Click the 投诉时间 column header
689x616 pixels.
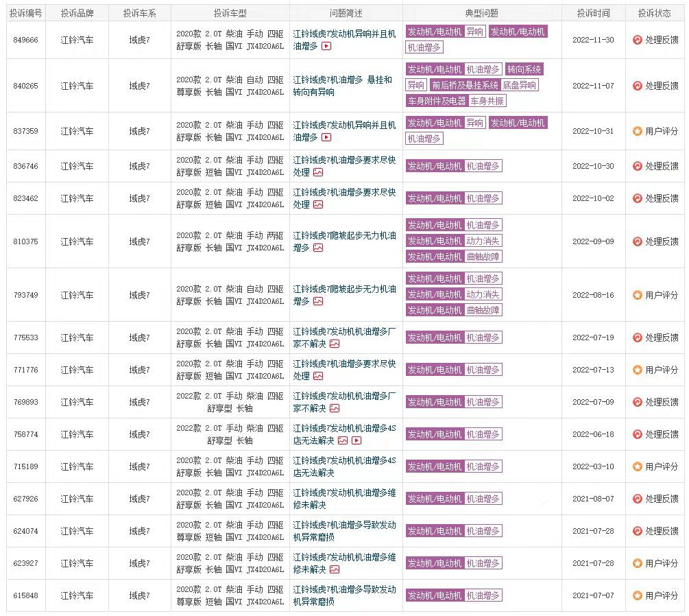point(593,13)
